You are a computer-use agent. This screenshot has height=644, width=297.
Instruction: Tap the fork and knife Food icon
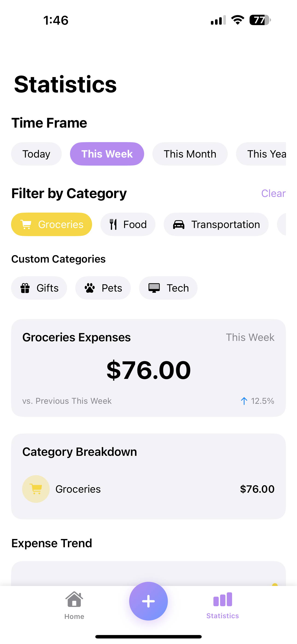[x=113, y=225]
